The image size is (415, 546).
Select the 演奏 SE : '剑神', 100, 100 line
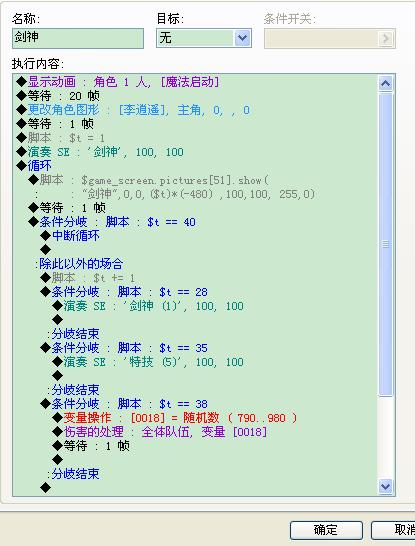(x=100, y=152)
